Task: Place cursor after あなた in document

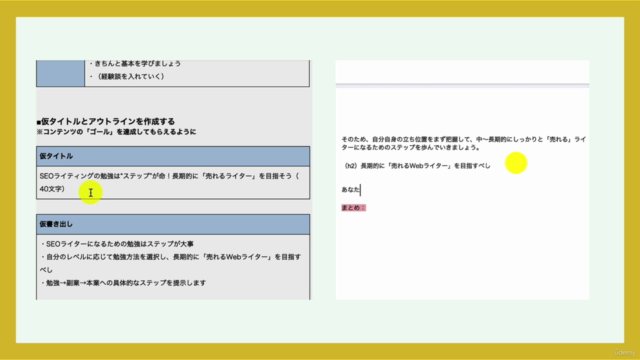Action: tap(360, 190)
